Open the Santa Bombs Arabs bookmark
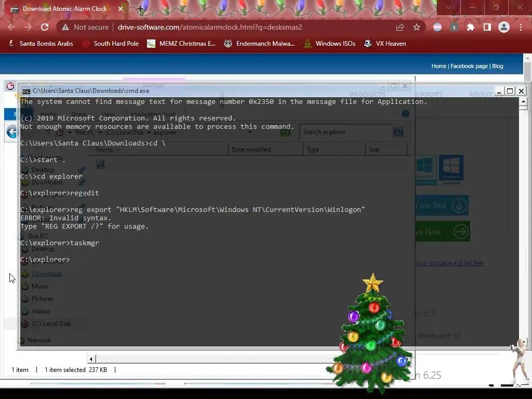532x399 pixels. pyautogui.click(x=41, y=44)
